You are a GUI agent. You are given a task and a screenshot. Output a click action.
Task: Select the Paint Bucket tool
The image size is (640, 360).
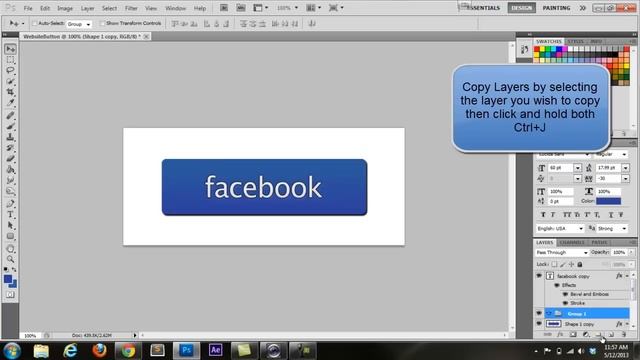pos(10,169)
